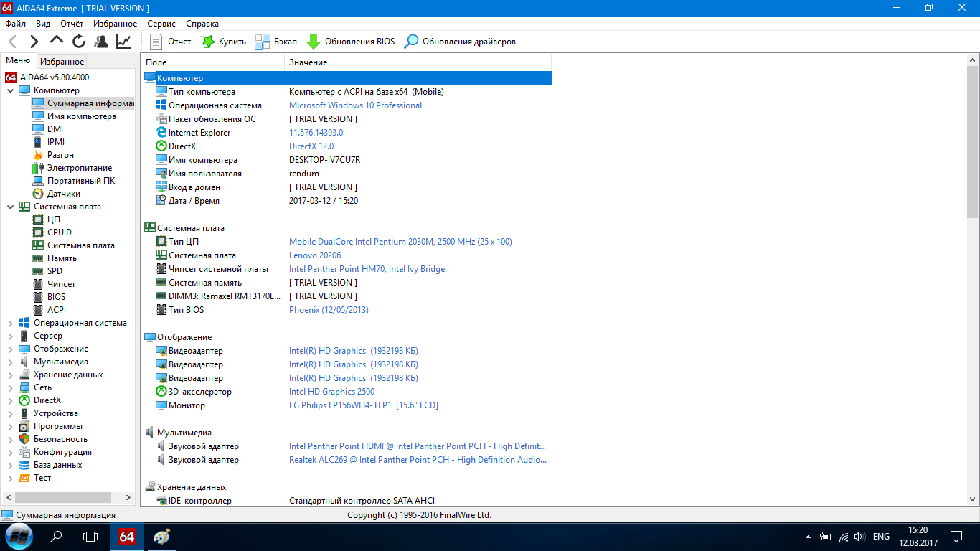Open the Microsoft Windows 10 Professional link
The image size is (980, 551).
coord(355,105)
